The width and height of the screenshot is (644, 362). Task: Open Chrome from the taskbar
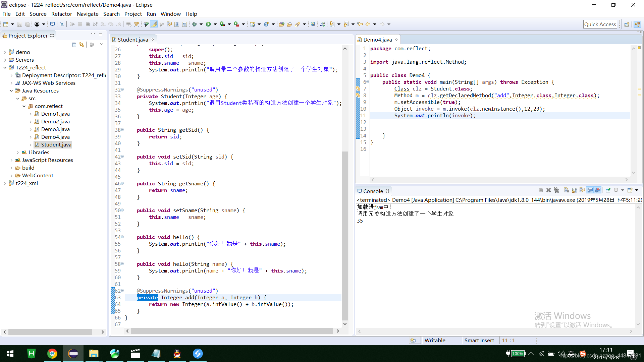point(52,354)
